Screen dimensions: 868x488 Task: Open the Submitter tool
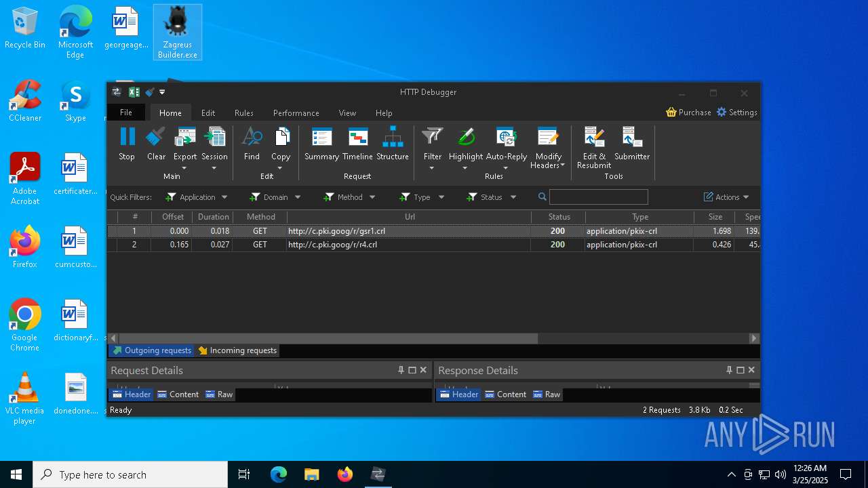(x=632, y=144)
